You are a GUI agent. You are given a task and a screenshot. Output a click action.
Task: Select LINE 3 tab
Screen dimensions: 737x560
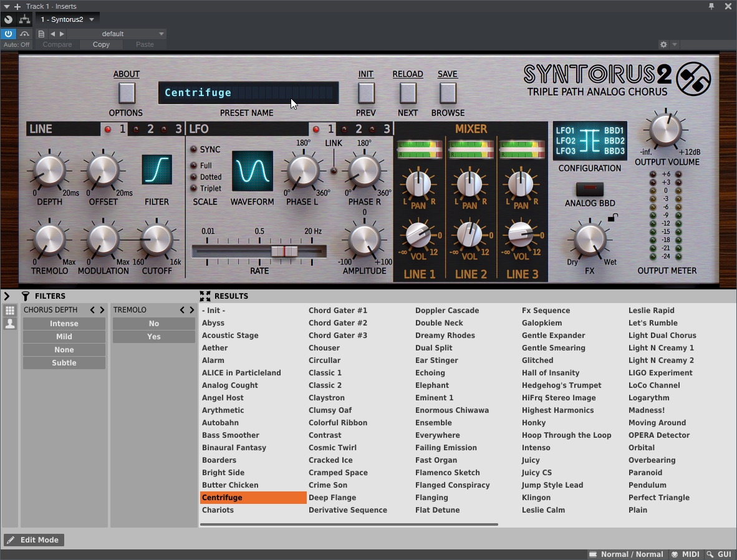pyautogui.click(x=171, y=129)
